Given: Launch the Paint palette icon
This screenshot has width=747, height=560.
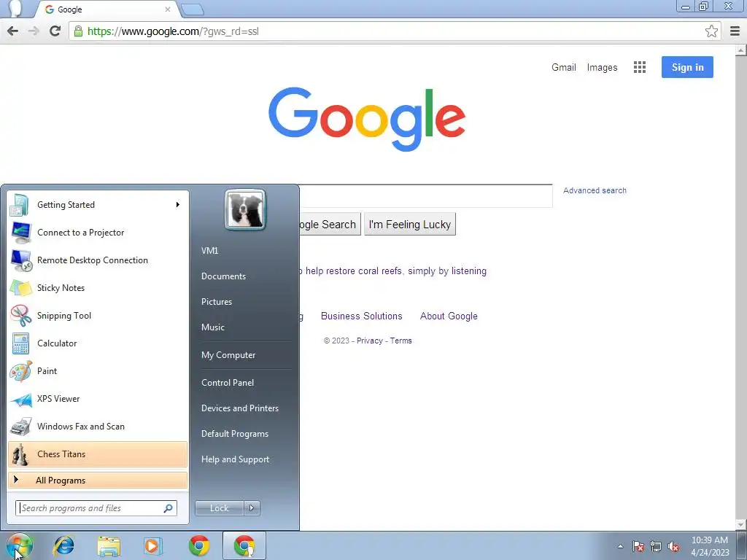Looking at the screenshot, I should click(x=21, y=371).
